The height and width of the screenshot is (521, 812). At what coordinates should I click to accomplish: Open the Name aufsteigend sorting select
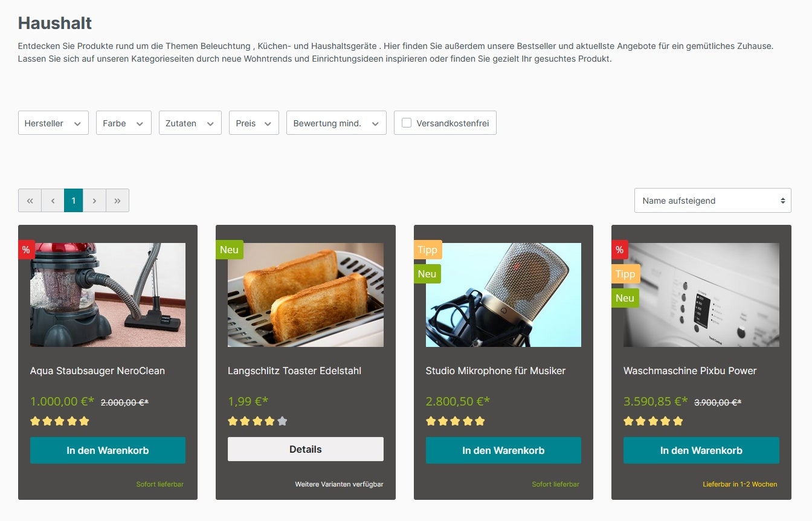tap(712, 201)
